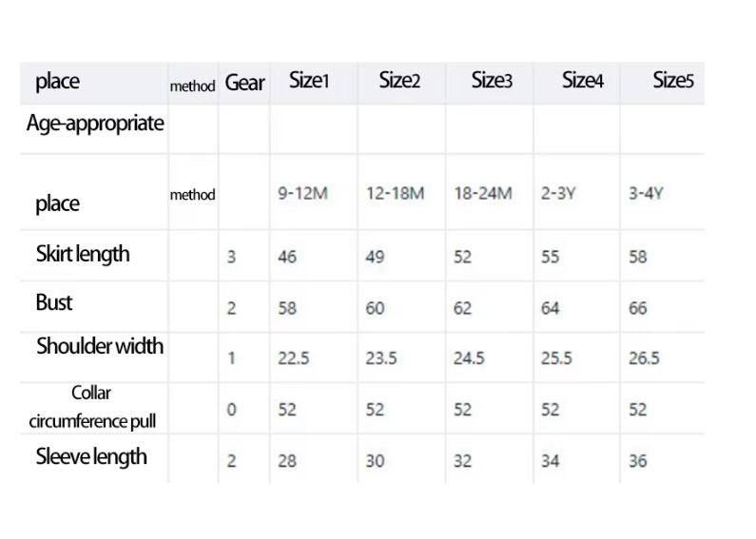
Task: Click the 9-12M age range cell
Action: (x=302, y=193)
